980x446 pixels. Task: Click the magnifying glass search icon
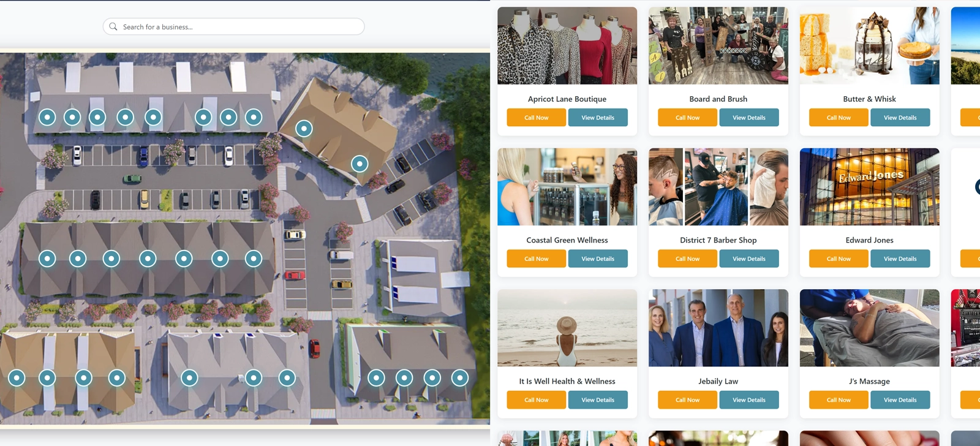point(113,26)
